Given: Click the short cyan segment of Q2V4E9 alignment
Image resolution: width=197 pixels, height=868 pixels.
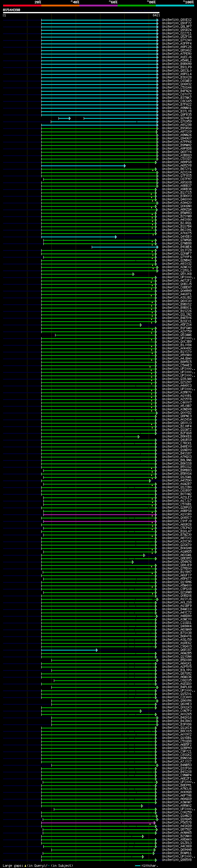Looking at the screenshot, I should click(64, 118).
